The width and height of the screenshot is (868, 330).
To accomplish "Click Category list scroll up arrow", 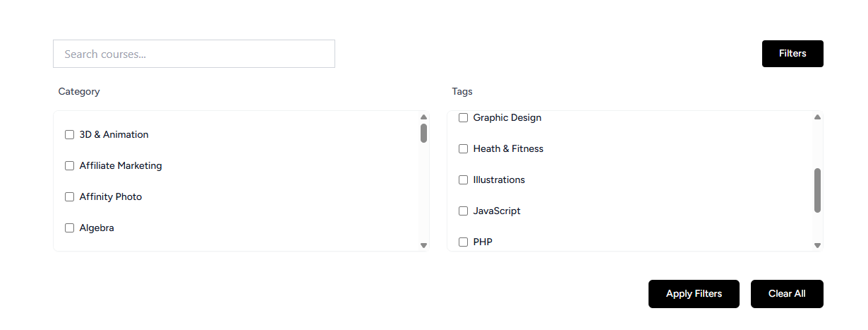I will pos(423,117).
